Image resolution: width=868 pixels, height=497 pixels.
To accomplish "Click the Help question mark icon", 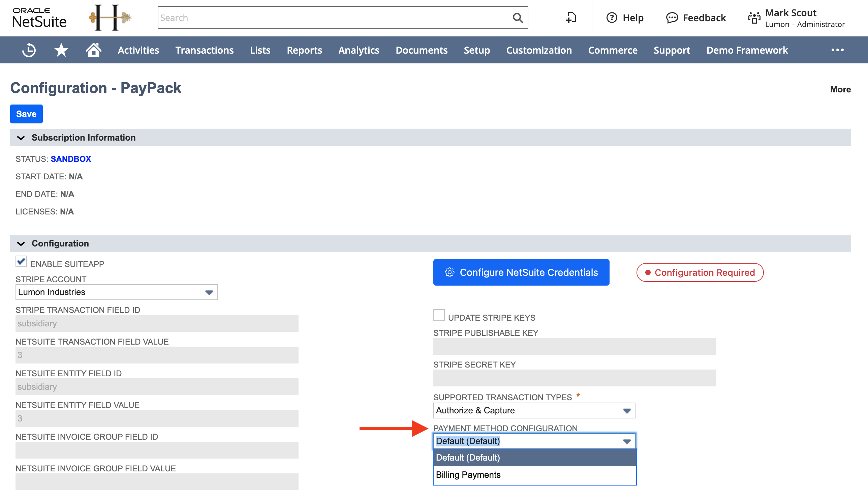I will pyautogui.click(x=612, y=18).
